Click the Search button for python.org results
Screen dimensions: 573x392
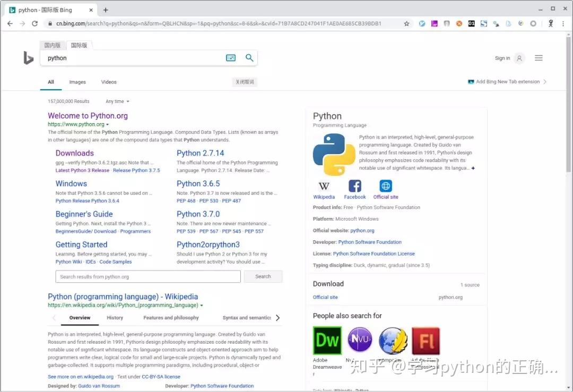coord(263,276)
